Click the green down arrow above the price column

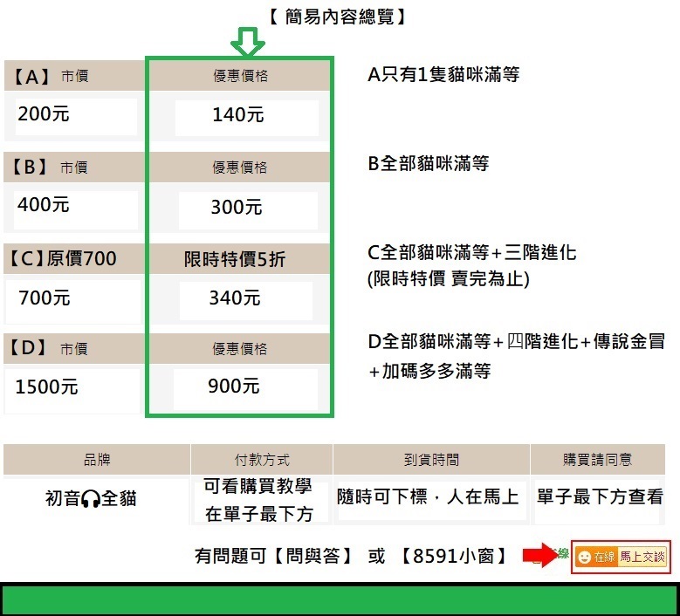pyautogui.click(x=250, y=40)
